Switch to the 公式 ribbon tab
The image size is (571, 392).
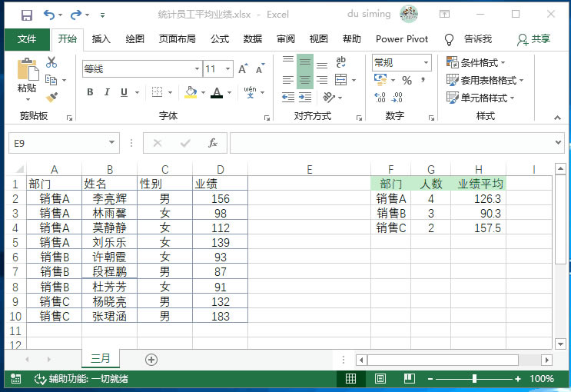coord(220,39)
